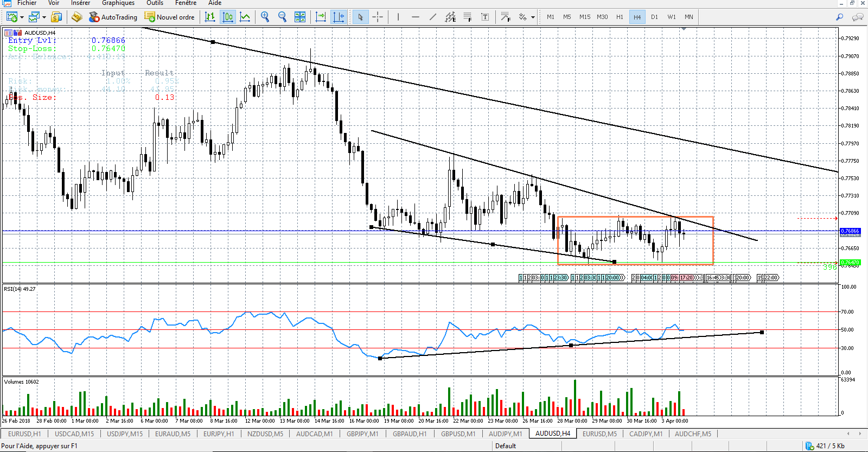Select the shapes and arrows tool
This screenshot has width=868, height=452.
(x=522, y=17)
